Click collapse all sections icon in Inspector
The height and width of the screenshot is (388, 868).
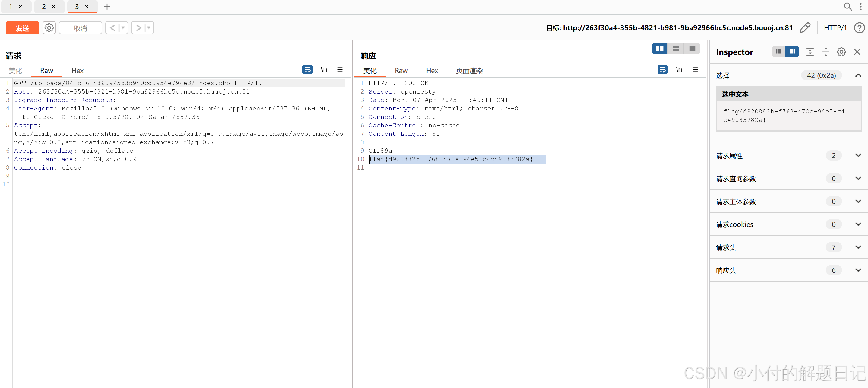click(x=825, y=52)
